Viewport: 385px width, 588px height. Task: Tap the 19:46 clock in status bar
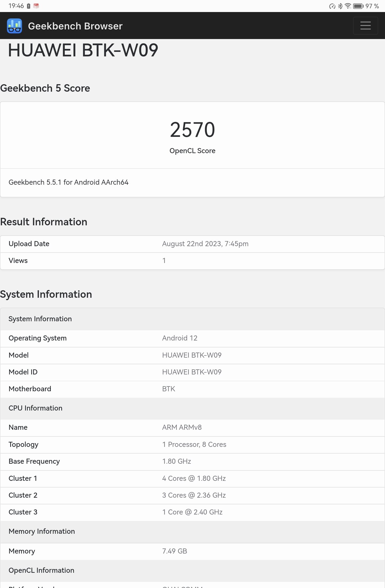point(16,6)
